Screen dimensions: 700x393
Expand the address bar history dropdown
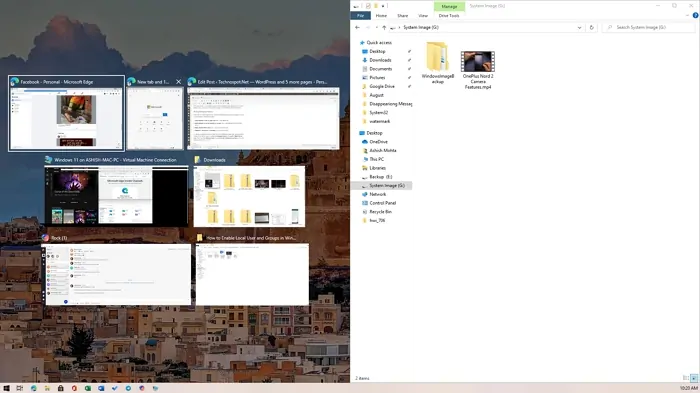coord(579,27)
